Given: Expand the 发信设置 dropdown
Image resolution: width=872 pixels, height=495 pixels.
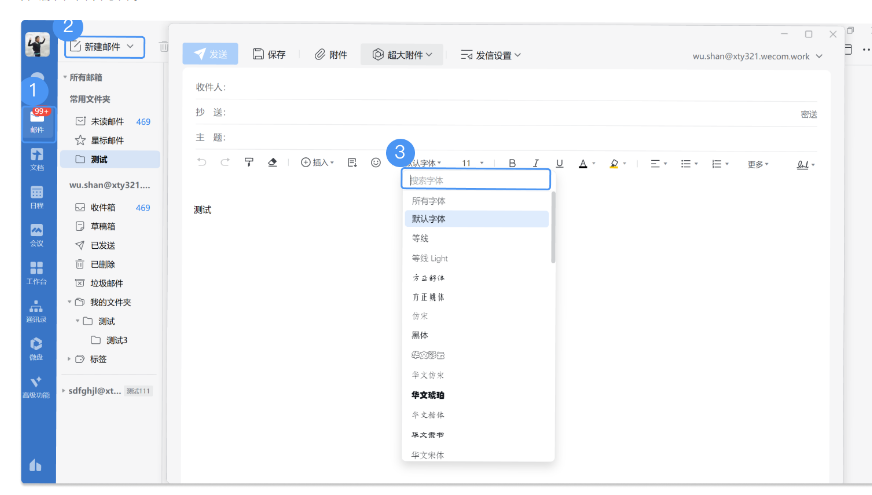Looking at the screenshot, I should point(491,55).
